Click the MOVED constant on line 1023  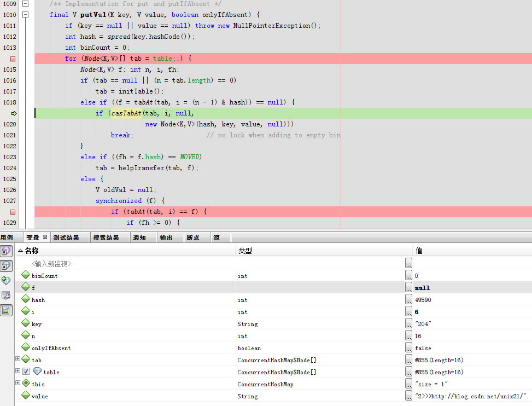point(189,157)
